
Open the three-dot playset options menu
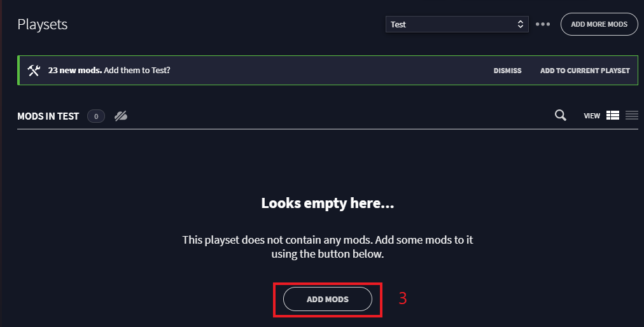coord(543,24)
